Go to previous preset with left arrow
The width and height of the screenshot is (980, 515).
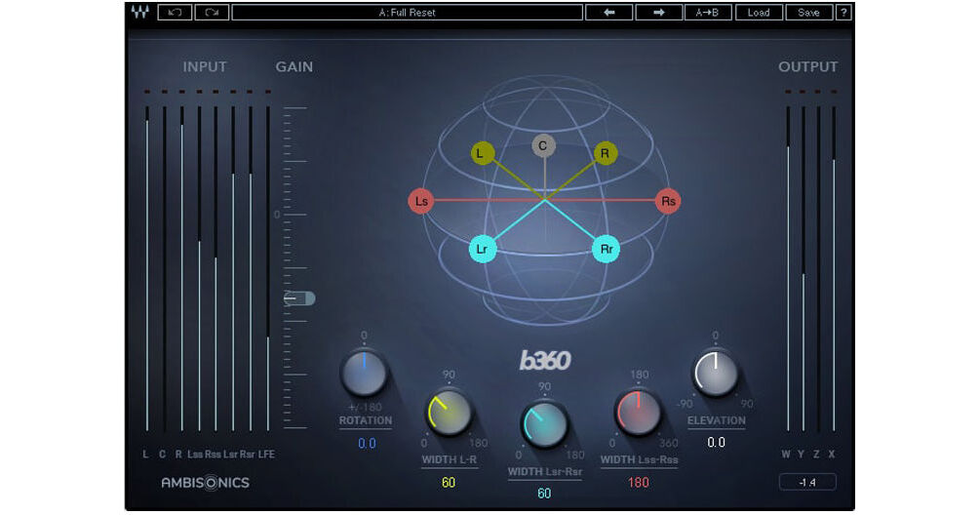click(609, 13)
